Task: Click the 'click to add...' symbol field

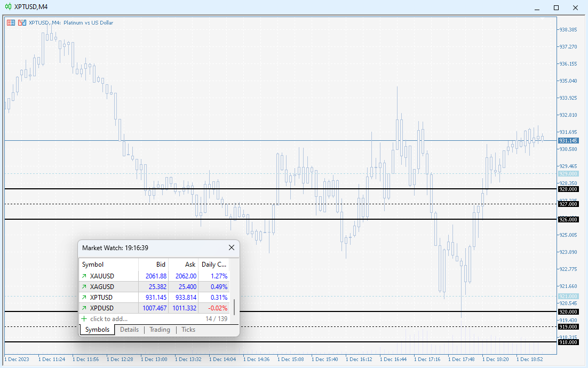Action: (x=109, y=319)
